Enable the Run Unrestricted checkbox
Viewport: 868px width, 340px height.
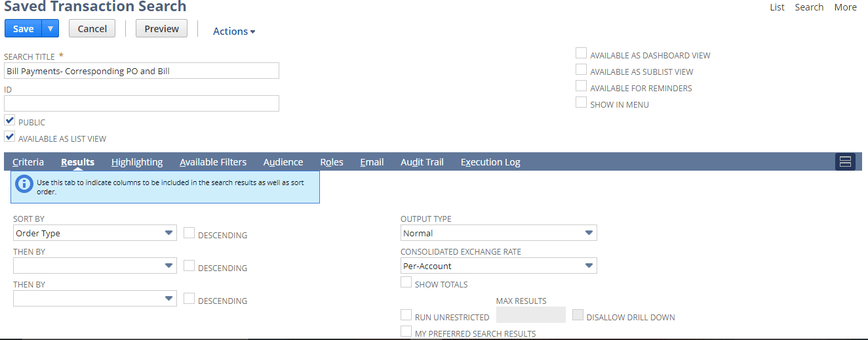click(406, 315)
